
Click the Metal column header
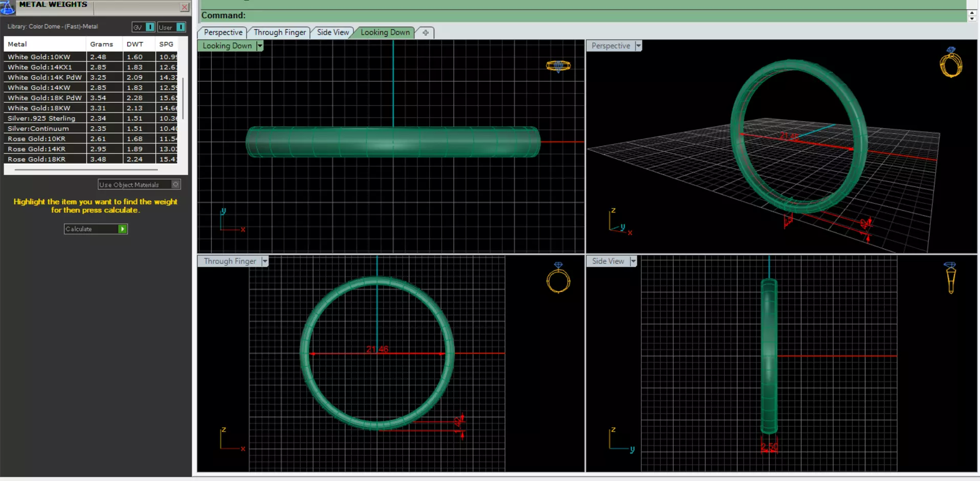tap(45, 44)
